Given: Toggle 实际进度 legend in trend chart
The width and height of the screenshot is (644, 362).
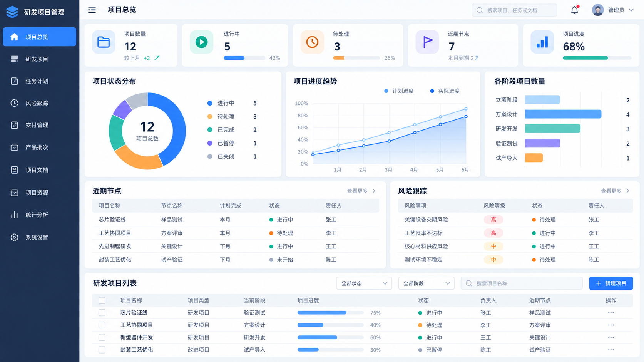Looking at the screenshot, I should pyautogui.click(x=445, y=91).
